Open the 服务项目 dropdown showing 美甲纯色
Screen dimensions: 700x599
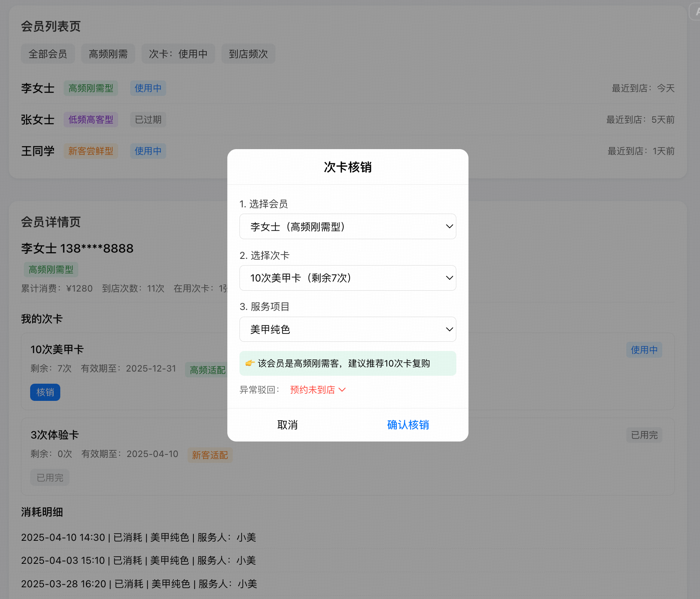(x=347, y=330)
